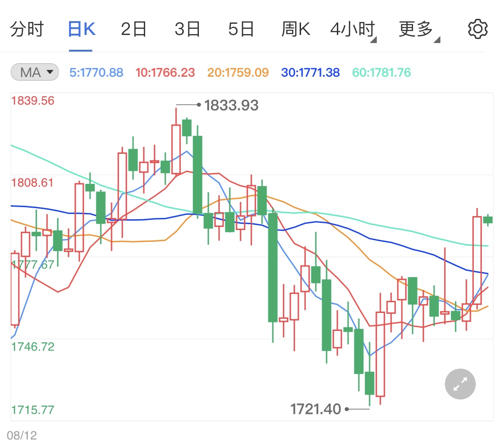The image size is (504, 443).
Task: Switch to the 3日 tab
Action: pos(187,29)
